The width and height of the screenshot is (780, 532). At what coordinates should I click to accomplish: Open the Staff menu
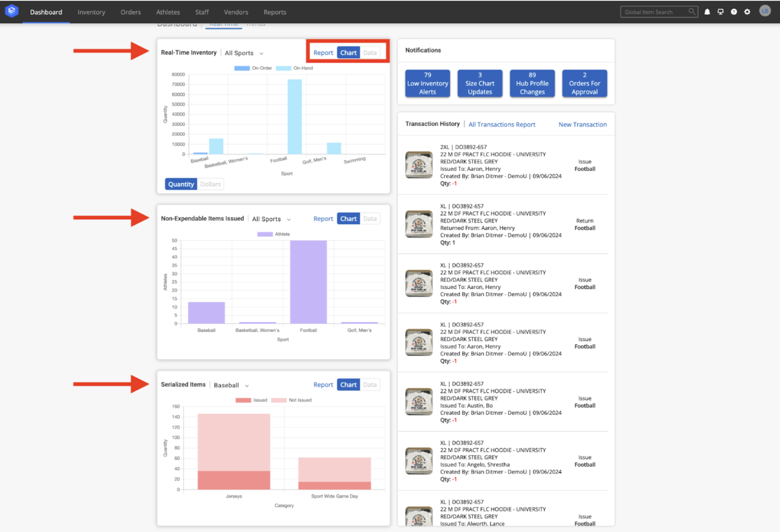202,12
